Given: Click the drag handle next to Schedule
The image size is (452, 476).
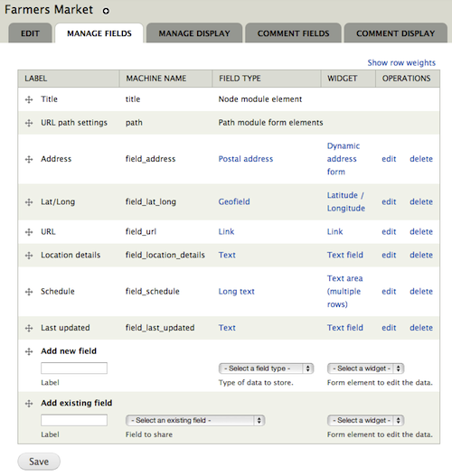Looking at the screenshot, I should pyautogui.click(x=29, y=292).
